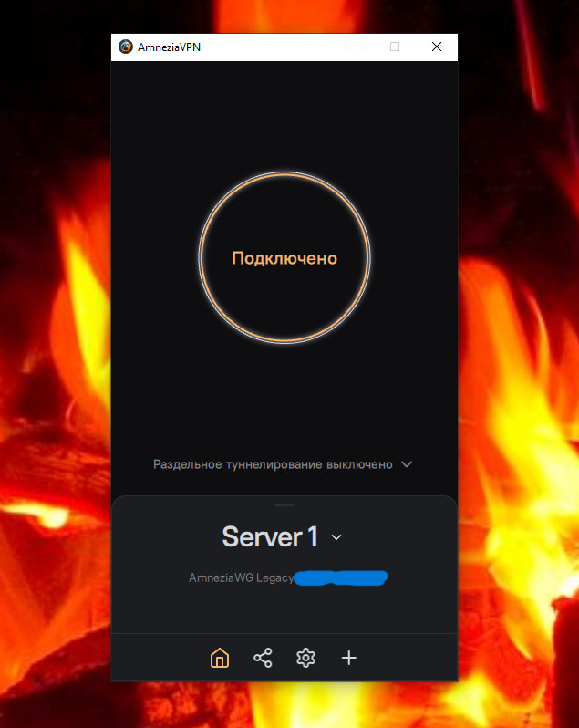Open the Server 1 dropdown arrow
Viewport: 579px width, 728px height.
pos(336,537)
